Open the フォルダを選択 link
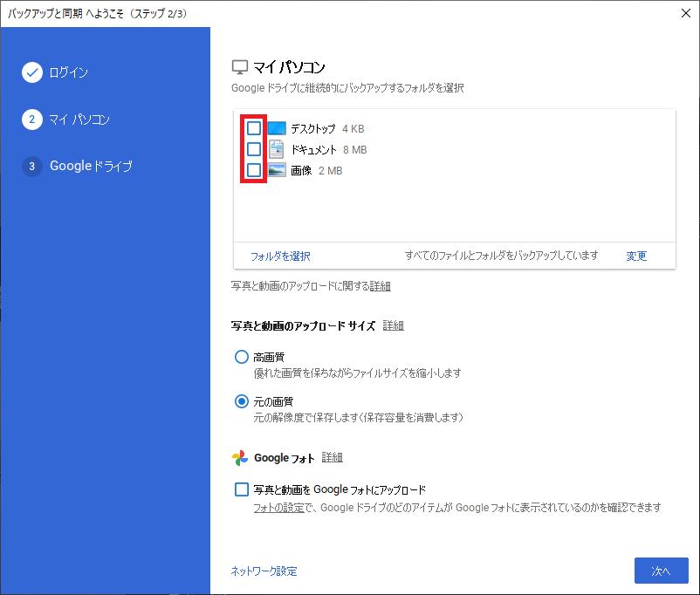Image resolution: width=700 pixels, height=595 pixels. pos(280,256)
